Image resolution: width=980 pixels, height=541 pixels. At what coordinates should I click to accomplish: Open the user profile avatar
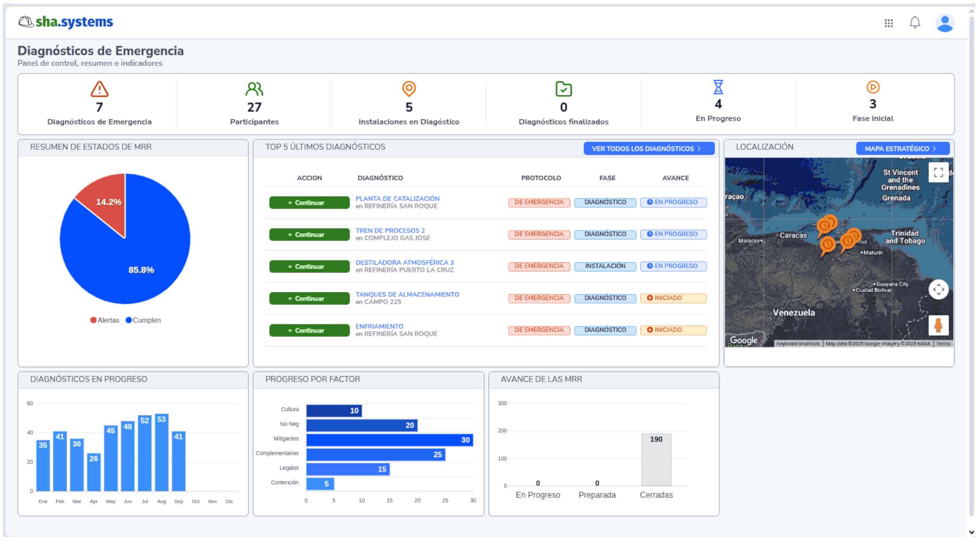[x=945, y=23]
